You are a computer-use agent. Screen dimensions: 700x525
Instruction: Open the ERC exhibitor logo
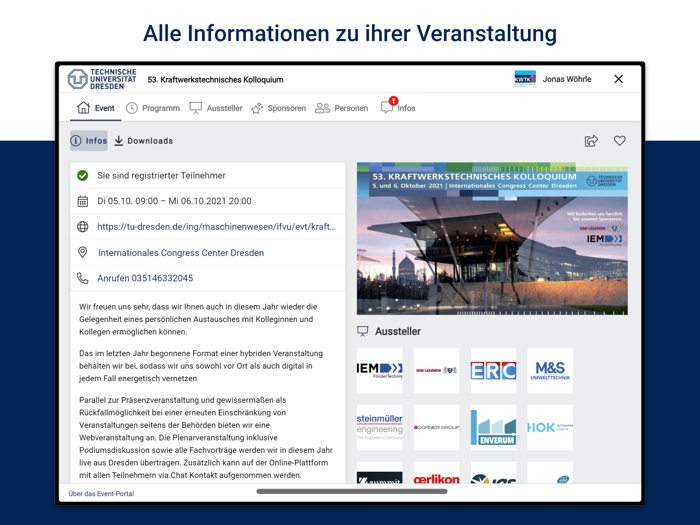tap(493, 371)
